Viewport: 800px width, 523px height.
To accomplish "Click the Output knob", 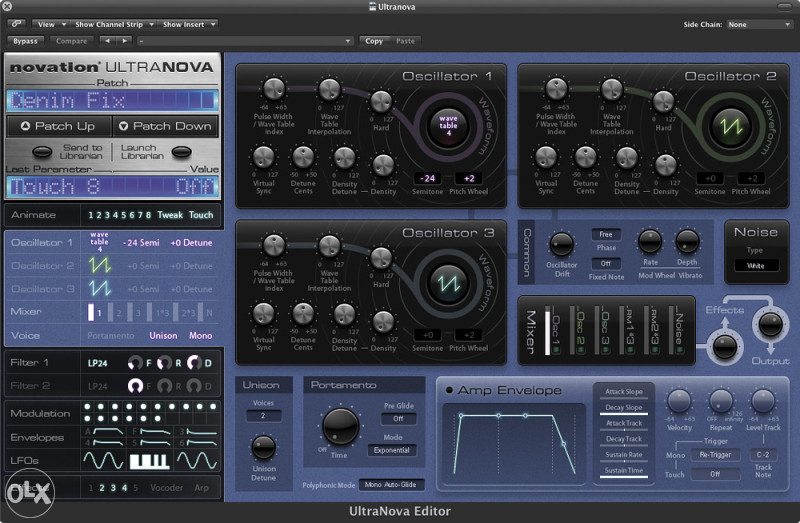I will [x=770, y=325].
